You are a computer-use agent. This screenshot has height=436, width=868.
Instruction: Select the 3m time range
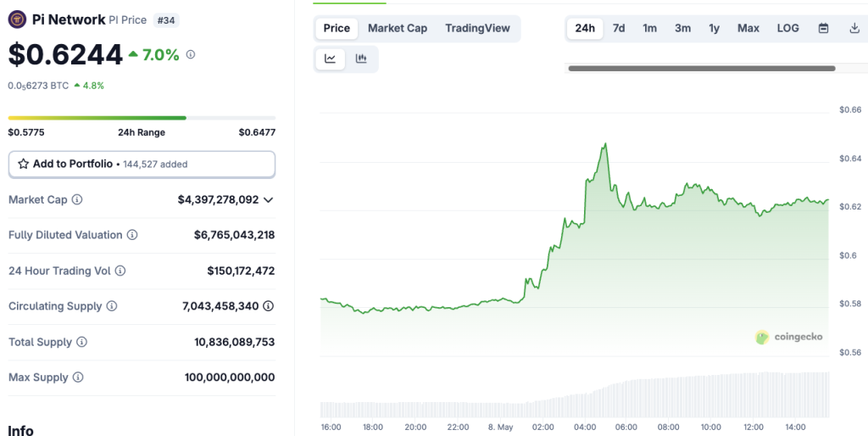click(x=682, y=28)
